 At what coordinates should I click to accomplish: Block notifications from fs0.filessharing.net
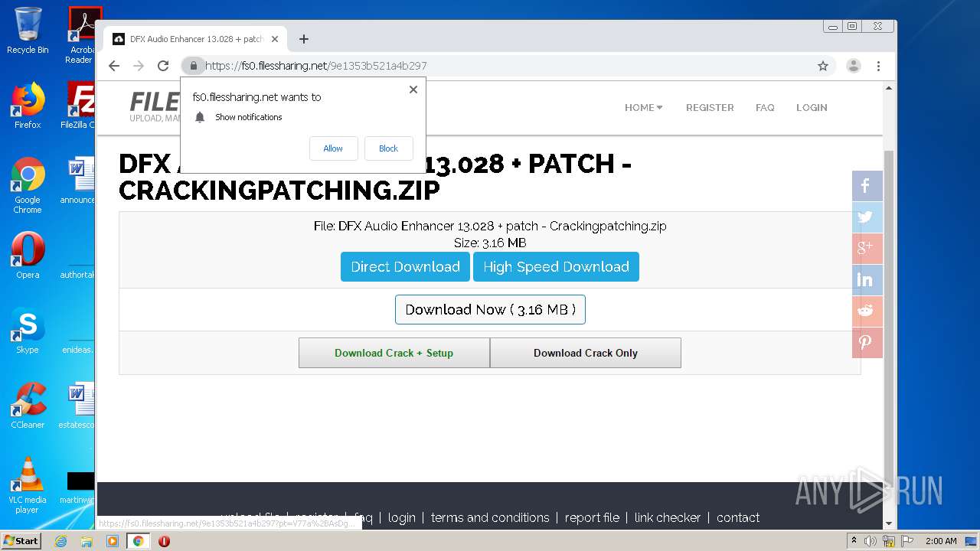click(x=388, y=148)
